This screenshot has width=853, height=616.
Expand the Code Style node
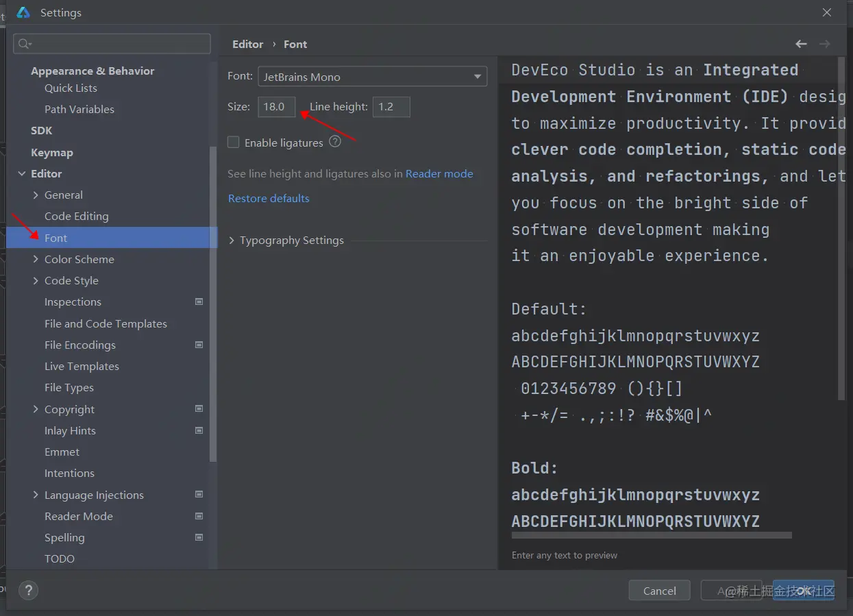tap(36, 280)
